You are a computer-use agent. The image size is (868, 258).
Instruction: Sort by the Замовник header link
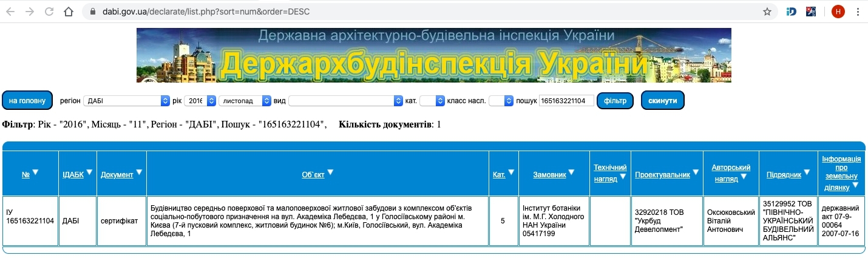[x=550, y=175]
